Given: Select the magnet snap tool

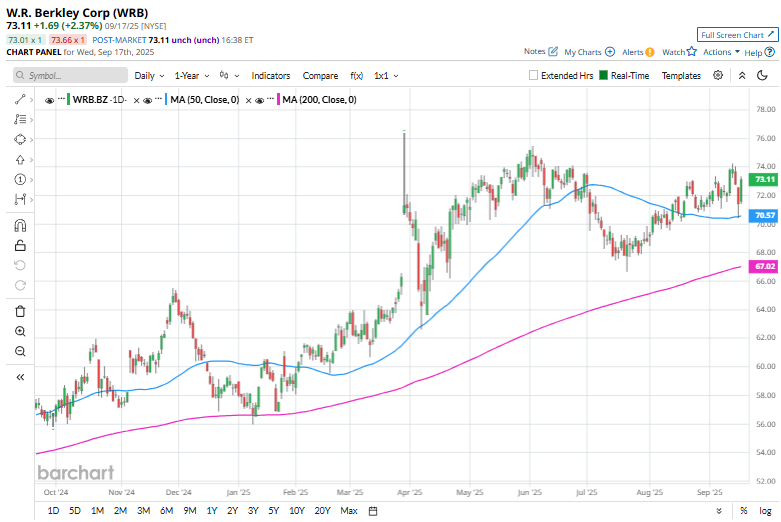Looking at the screenshot, I should (20, 226).
